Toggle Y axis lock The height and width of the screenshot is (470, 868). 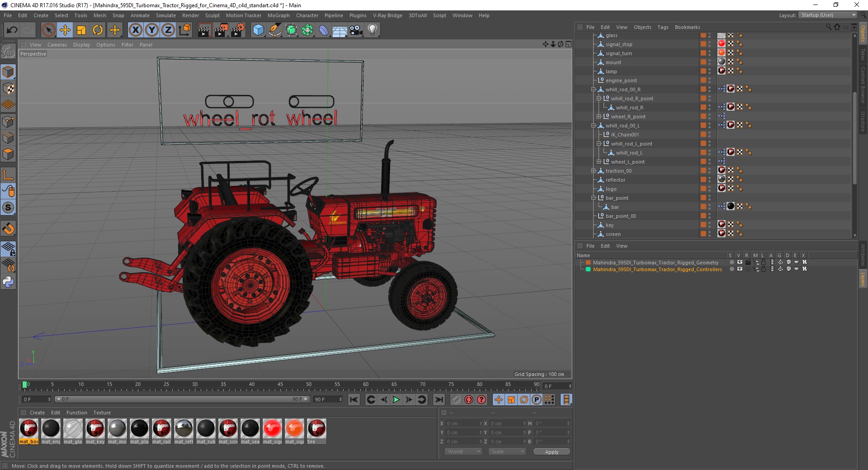(x=152, y=30)
